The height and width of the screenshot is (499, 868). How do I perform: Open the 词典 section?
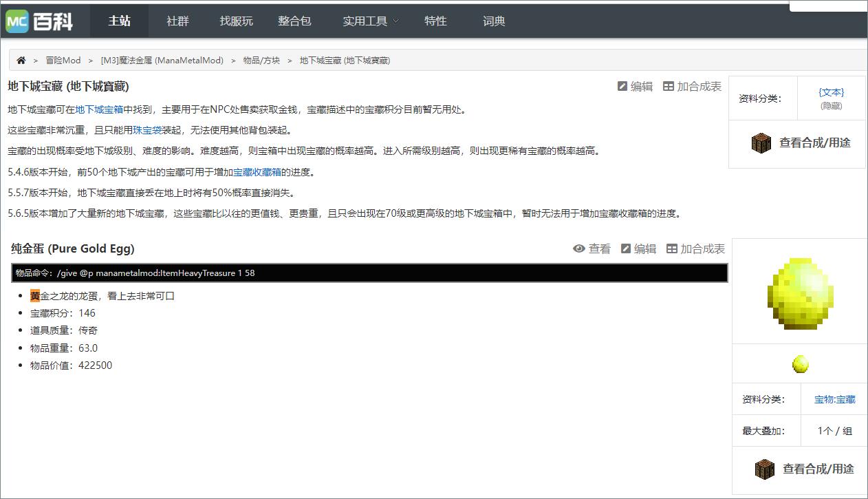[494, 21]
